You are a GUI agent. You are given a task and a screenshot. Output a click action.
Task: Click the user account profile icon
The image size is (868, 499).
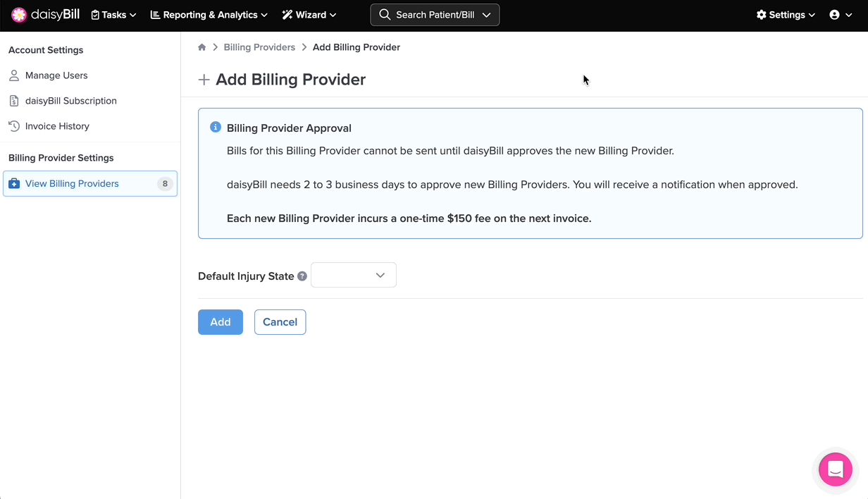click(835, 15)
